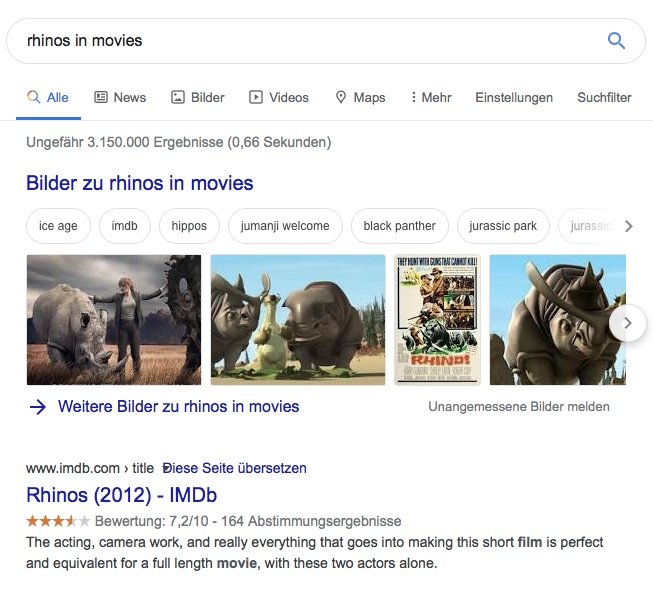Image resolution: width=653 pixels, height=590 pixels.
Task: Click the Videos play icon
Action: [x=256, y=97]
